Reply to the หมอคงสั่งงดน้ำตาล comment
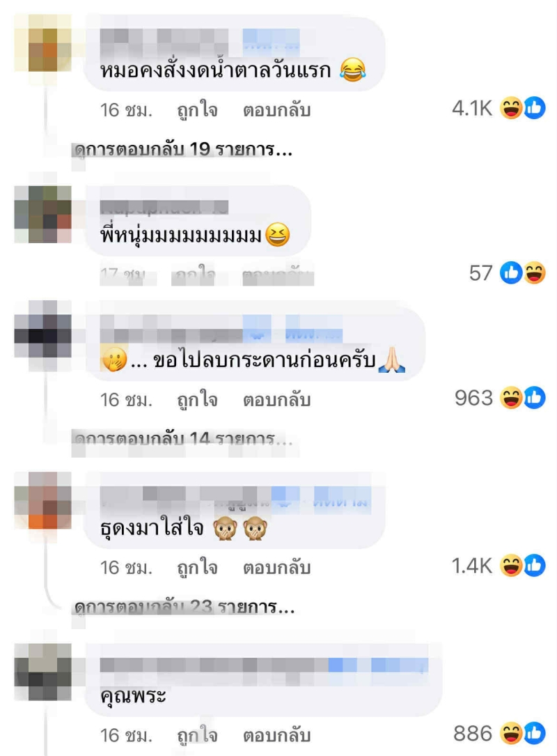Screen dimensions: 557x756 click(276, 110)
